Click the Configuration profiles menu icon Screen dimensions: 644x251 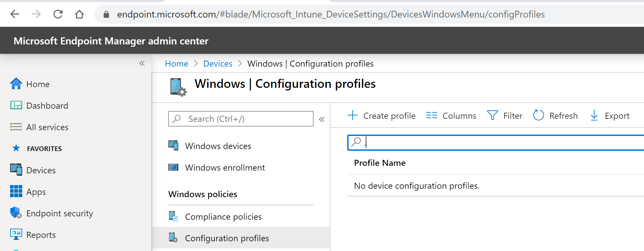(x=173, y=238)
